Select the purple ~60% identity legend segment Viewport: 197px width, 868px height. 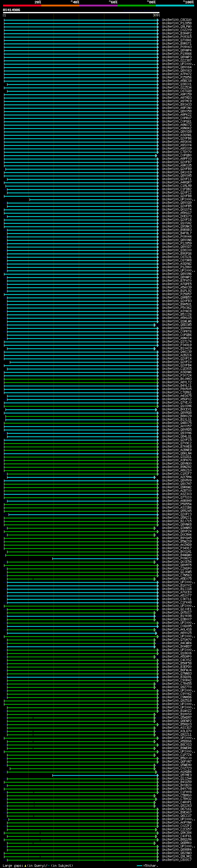click(x=98, y=6)
